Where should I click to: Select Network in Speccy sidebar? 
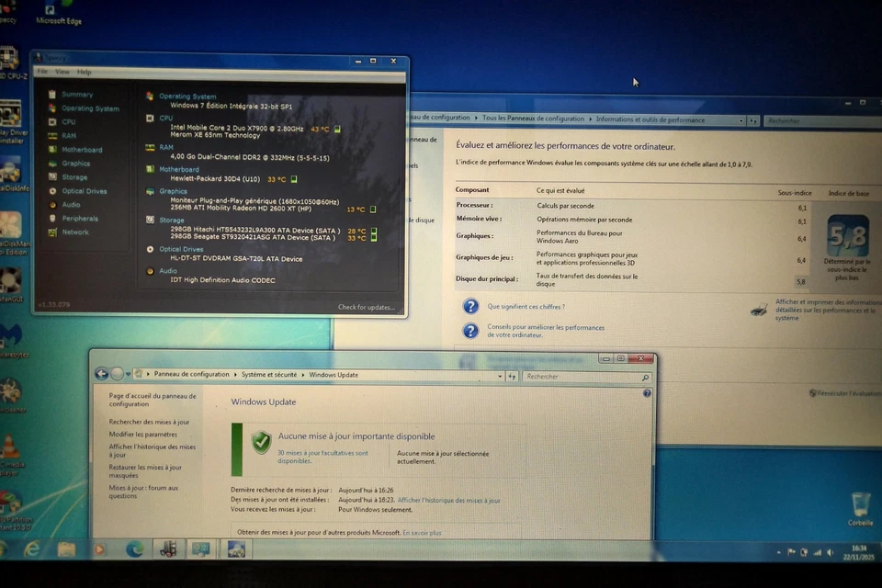pos(77,232)
